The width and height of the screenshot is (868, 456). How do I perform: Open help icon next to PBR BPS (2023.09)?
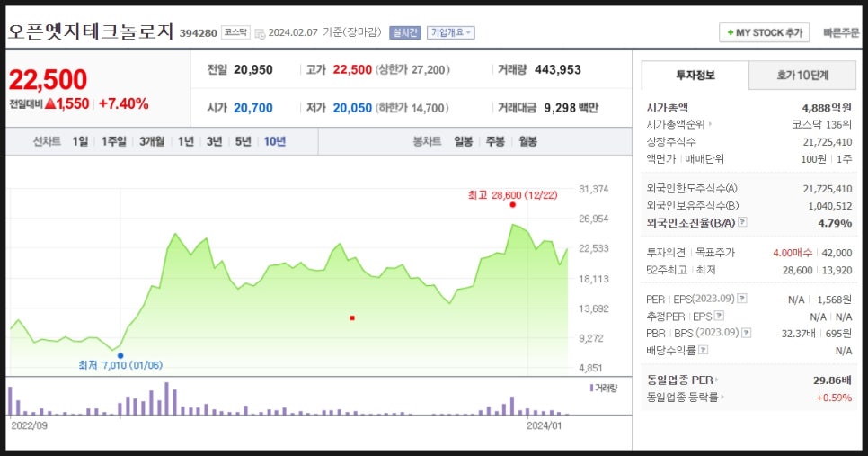pyautogui.click(x=747, y=333)
